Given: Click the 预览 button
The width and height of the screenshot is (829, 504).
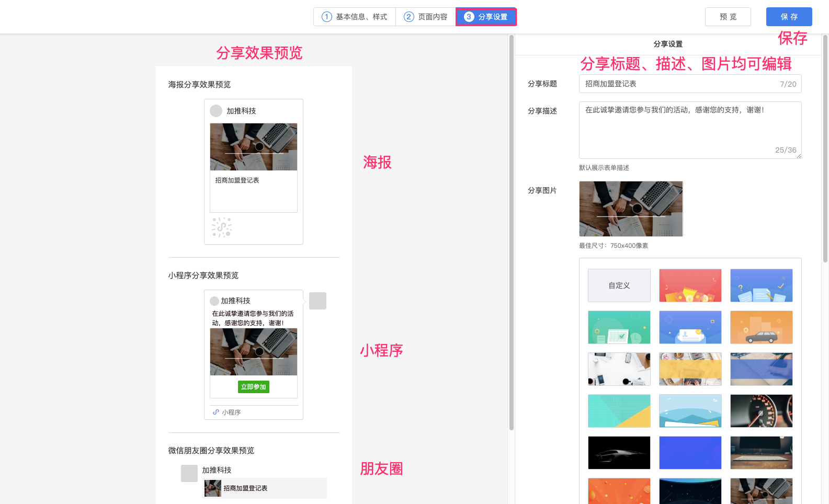Looking at the screenshot, I should click(x=728, y=17).
